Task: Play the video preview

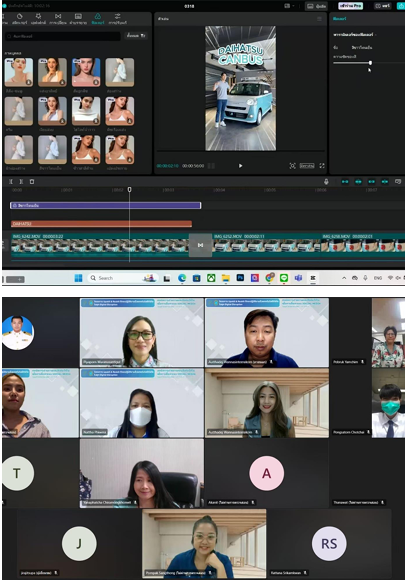Action: pos(240,166)
